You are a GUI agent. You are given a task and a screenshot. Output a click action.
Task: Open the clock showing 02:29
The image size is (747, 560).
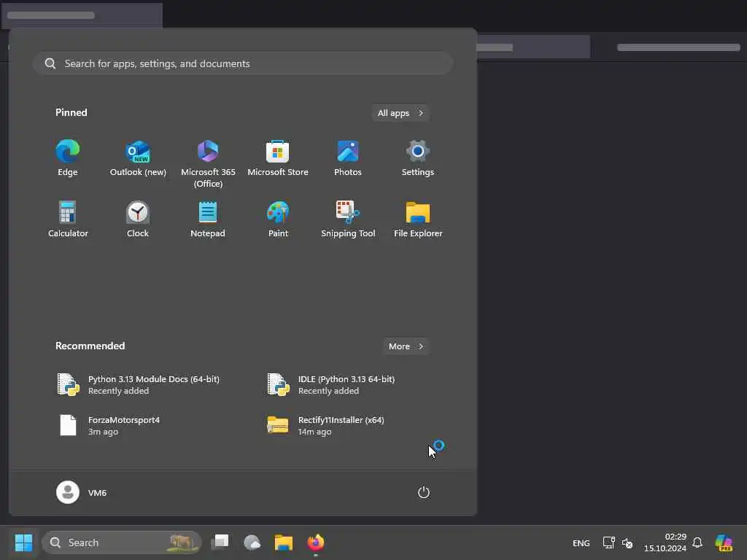click(665, 542)
